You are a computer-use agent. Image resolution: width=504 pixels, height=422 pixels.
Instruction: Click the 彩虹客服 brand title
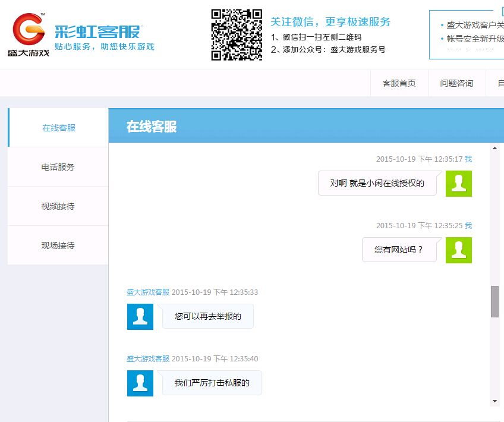[x=98, y=32]
